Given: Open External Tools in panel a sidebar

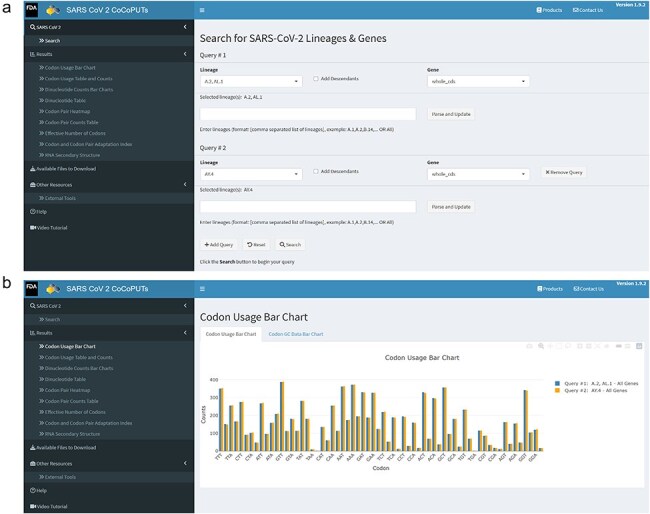Looking at the screenshot, I should pos(57,198).
